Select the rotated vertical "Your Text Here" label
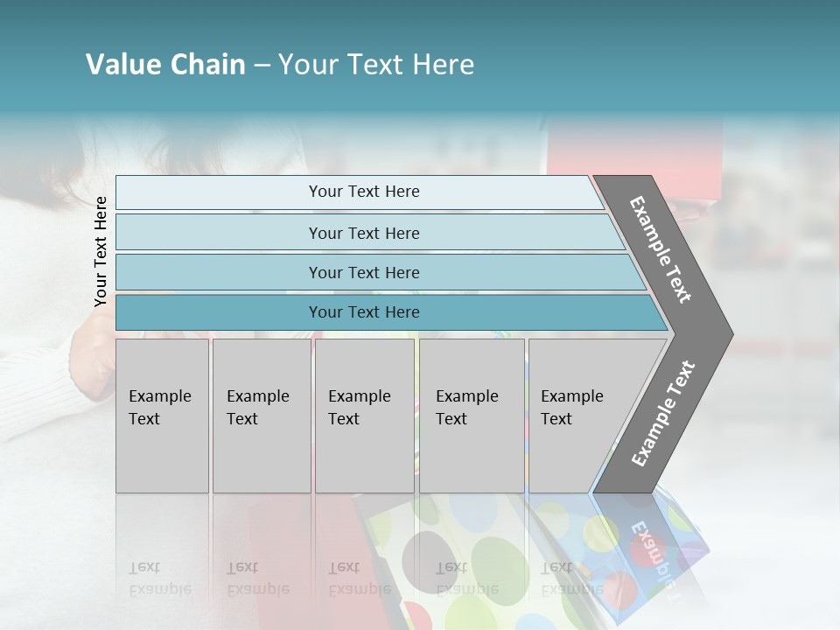This screenshot has width=840, height=630. click(x=101, y=251)
